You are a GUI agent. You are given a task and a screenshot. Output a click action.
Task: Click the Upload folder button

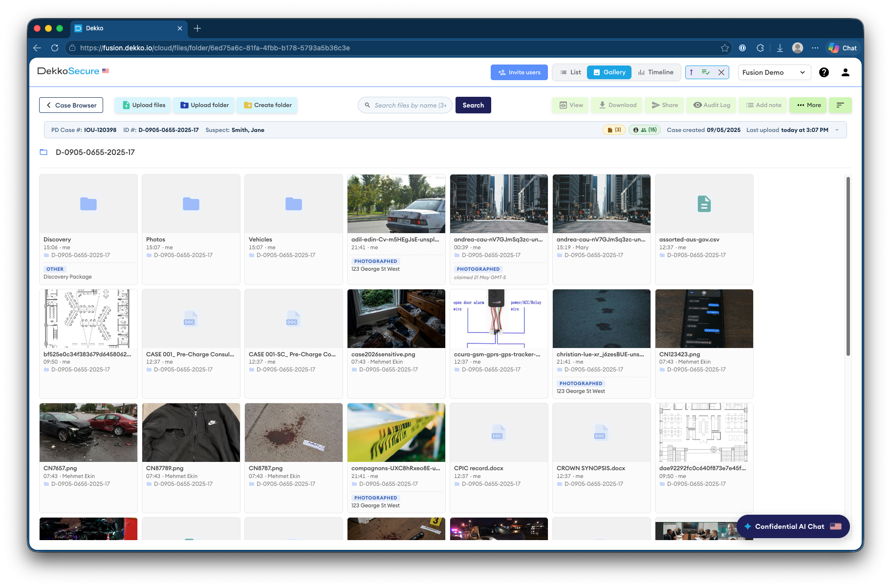204,105
